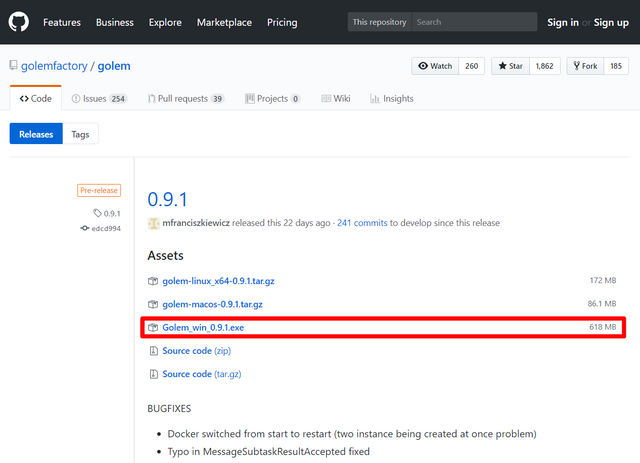View the 260 watchers count

click(472, 66)
